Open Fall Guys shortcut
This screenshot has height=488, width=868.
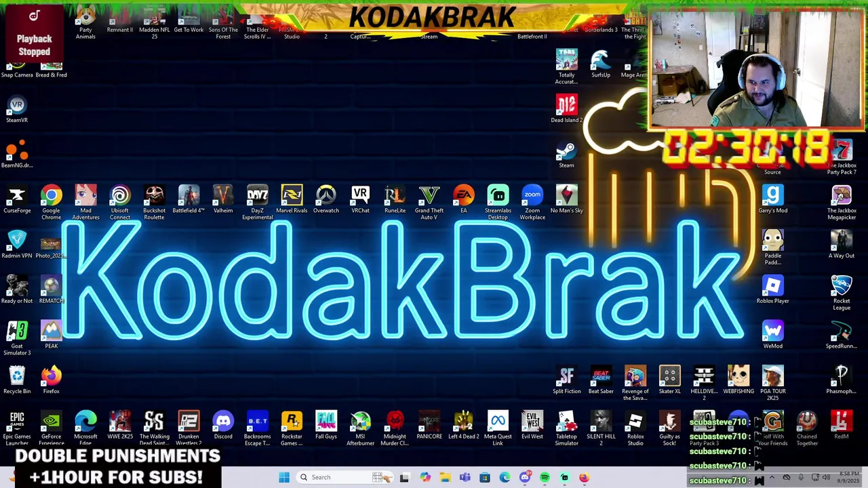coord(326,426)
